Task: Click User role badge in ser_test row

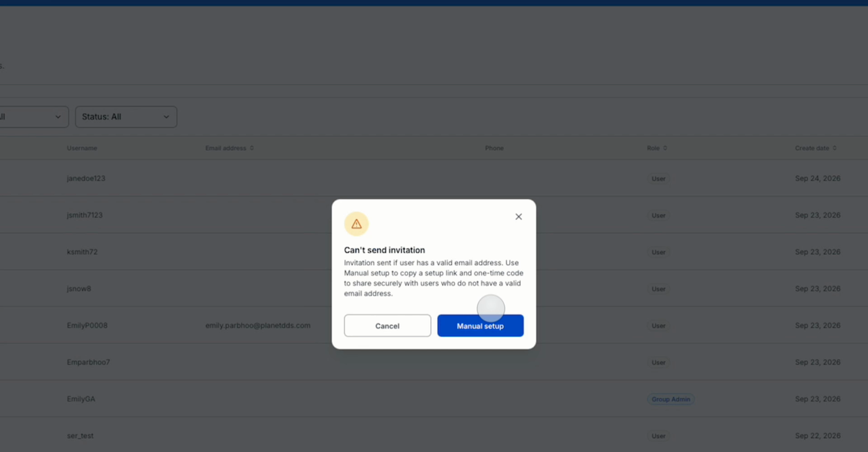Action: point(658,436)
